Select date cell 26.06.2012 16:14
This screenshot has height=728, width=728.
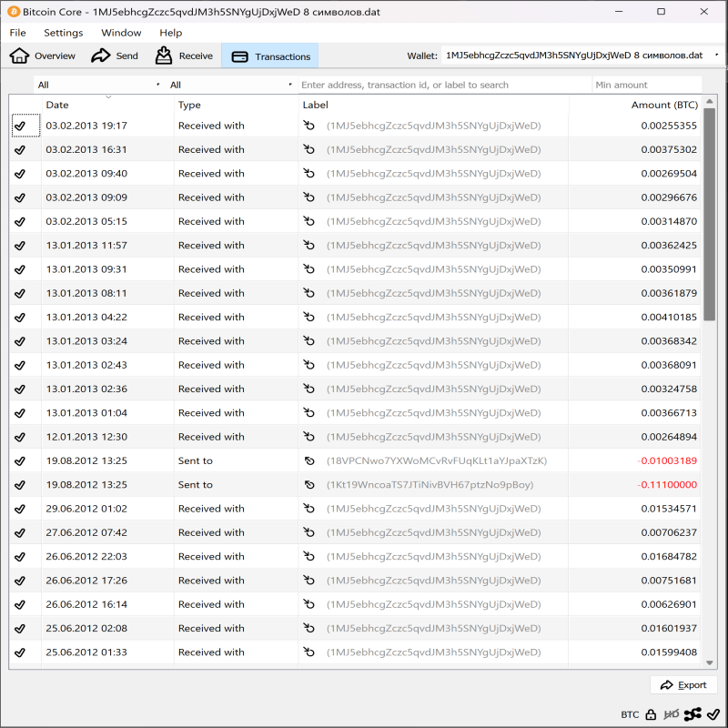pyautogui.click(x=86, y=604)
